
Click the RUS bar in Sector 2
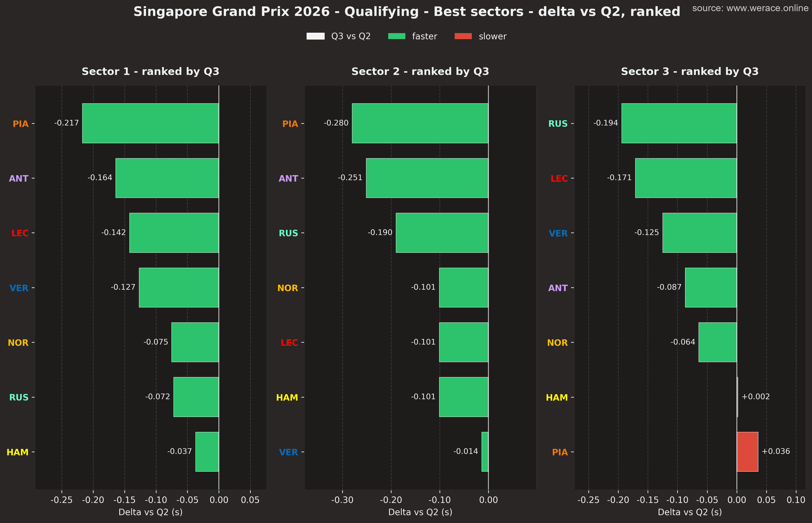442,233
